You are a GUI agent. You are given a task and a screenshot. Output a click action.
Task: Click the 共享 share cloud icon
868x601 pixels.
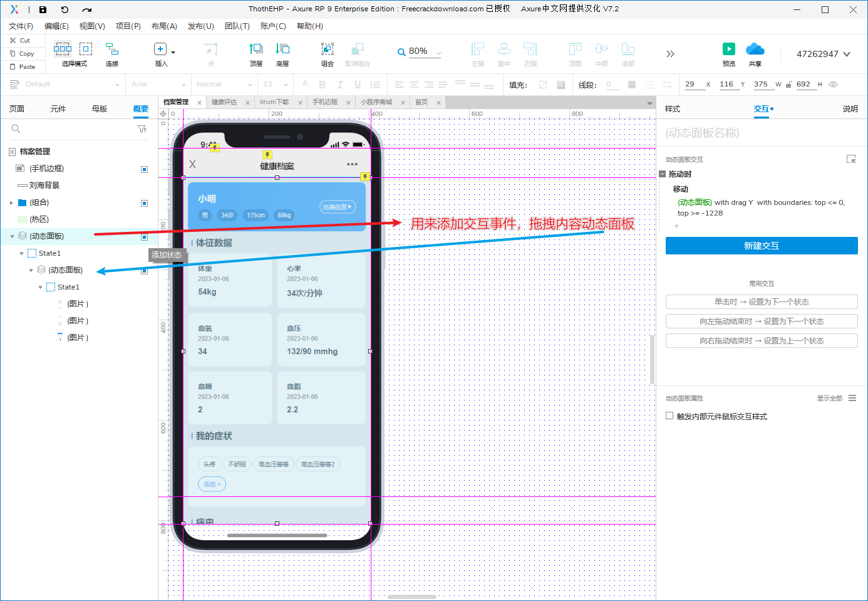click(755, 49)
